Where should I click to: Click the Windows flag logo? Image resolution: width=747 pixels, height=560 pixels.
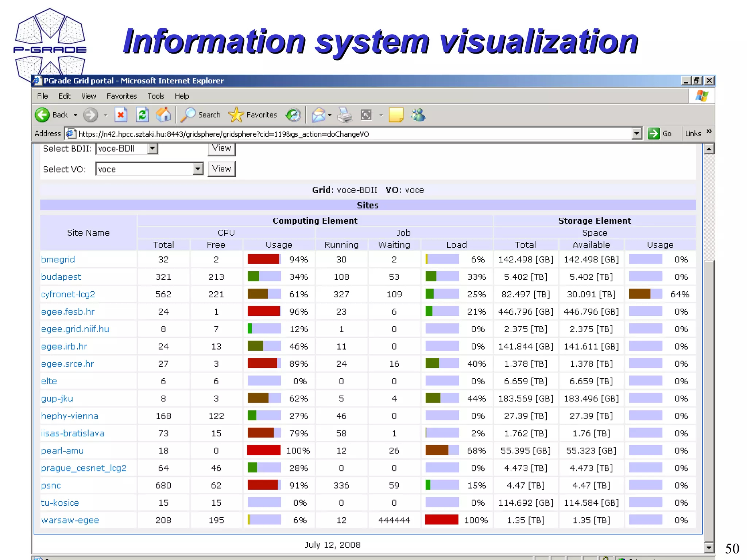(x=702, y=96)
